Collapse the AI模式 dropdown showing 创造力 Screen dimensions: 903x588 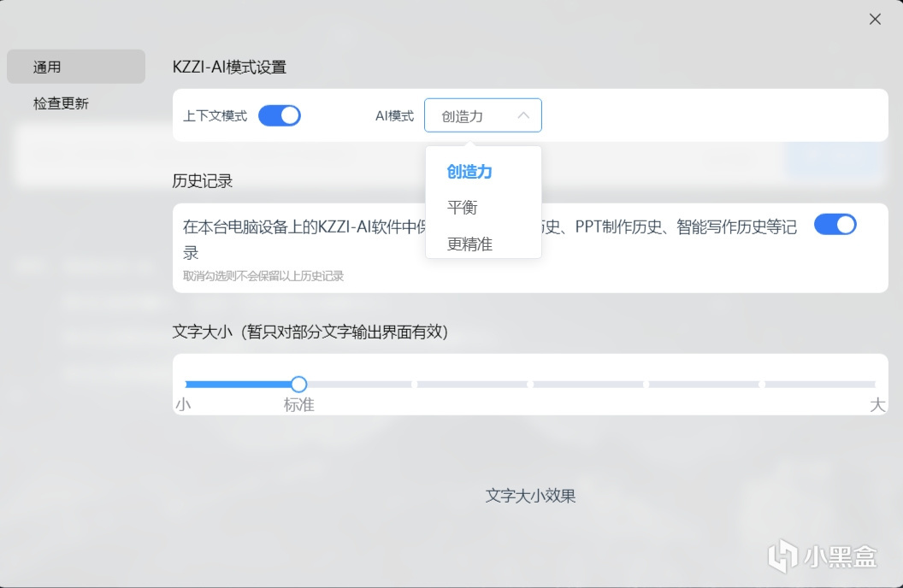pyautogui.click(x=482, y=115)
